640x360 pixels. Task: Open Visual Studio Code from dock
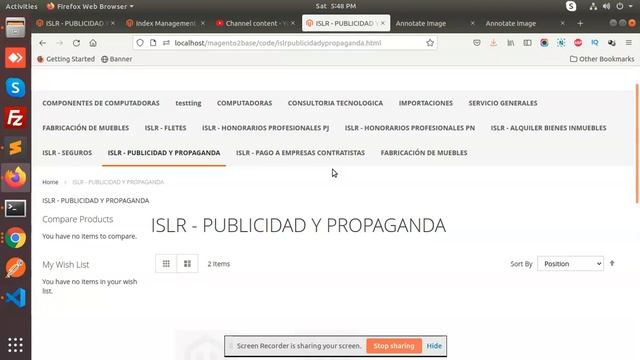(16, 298)
